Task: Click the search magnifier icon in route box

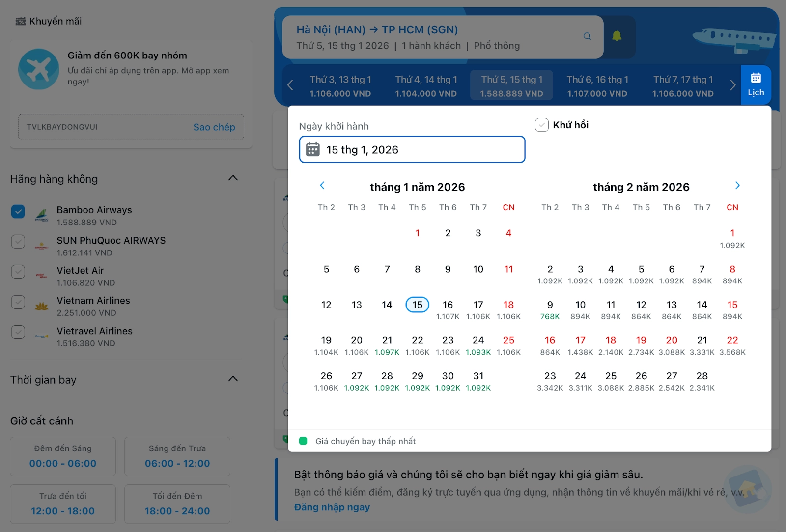Action: tap(587, 36)
